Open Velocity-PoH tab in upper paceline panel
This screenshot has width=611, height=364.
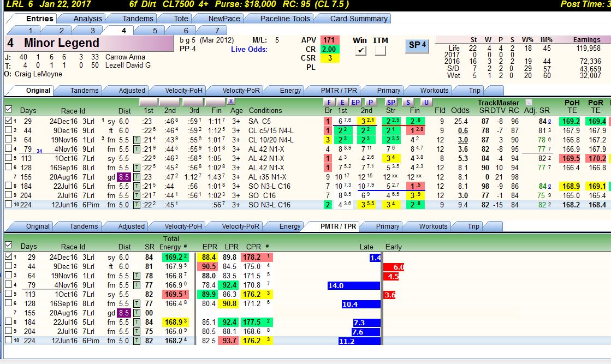coord(183,91)
